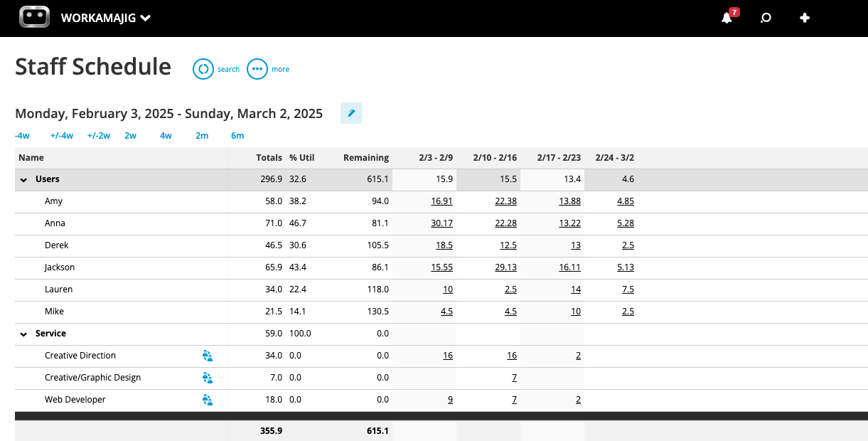Open the more options ellipsis icon
The height and width of the screenshot is (441, 868).
coord(257,69)
